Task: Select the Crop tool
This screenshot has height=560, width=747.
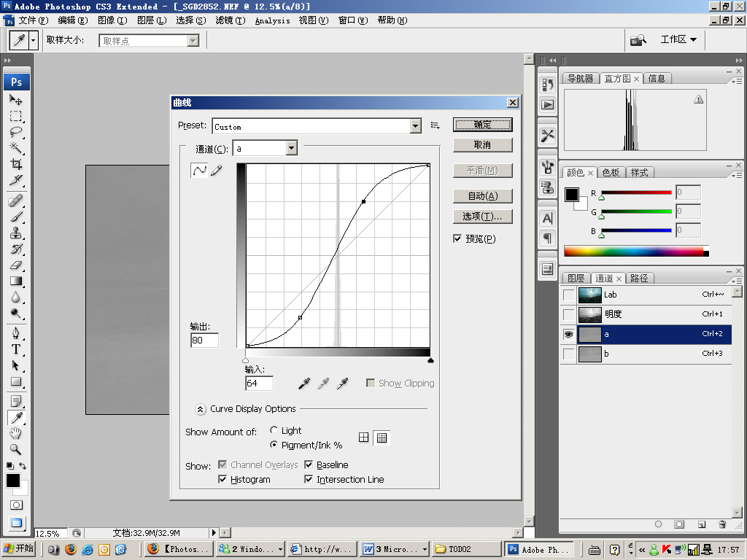Action: [x=16, y=164]
